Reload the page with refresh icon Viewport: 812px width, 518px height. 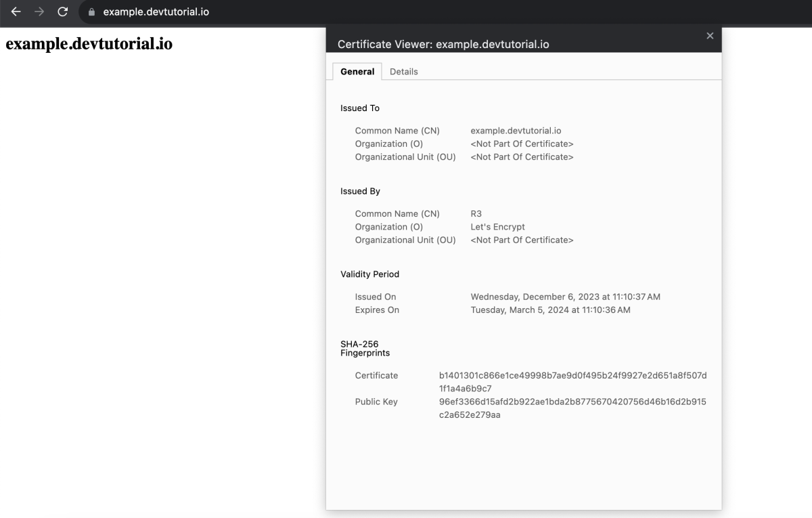[63, 12]
